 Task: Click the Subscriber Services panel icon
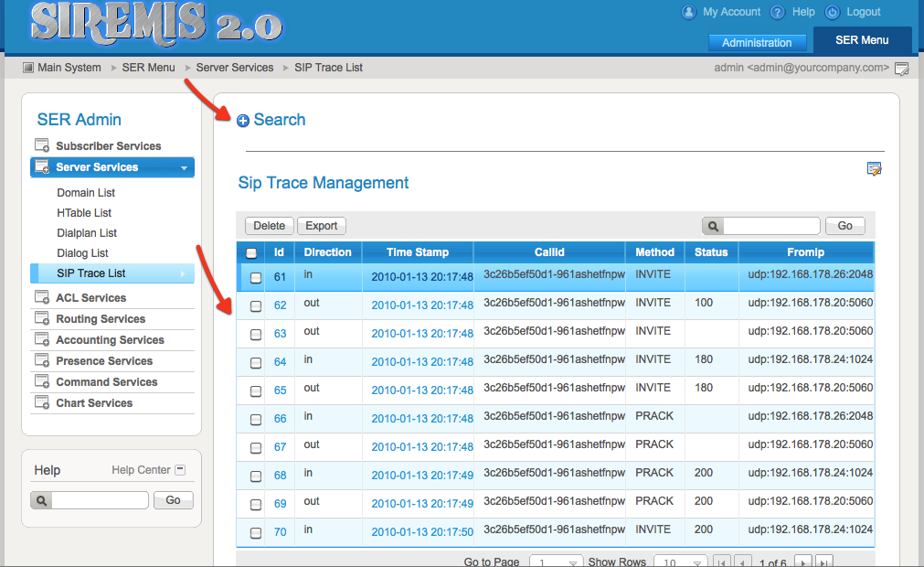click(x=42, y=146)
